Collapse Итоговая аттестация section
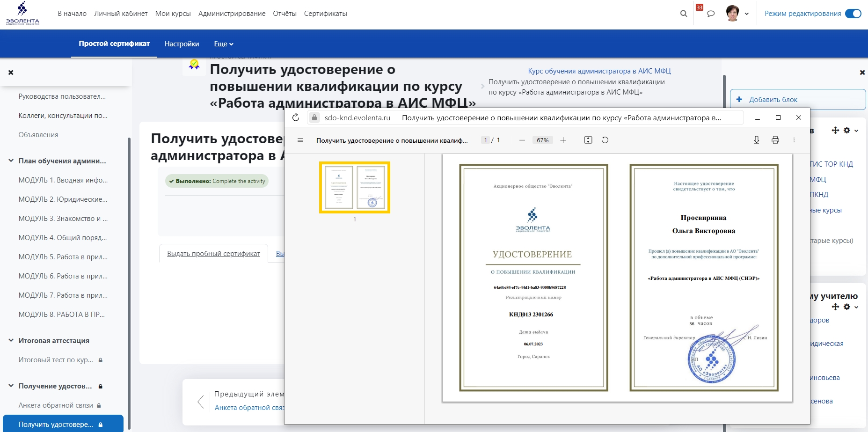This screenshot has width=868, height=432. pyautogui.click(x=11, y=340)
